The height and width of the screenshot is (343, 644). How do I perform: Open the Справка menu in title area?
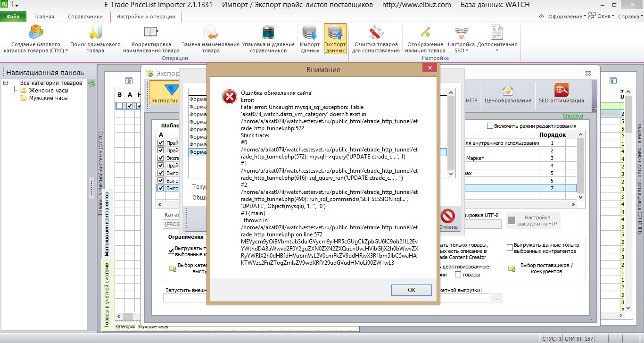[x=629, y=17]
